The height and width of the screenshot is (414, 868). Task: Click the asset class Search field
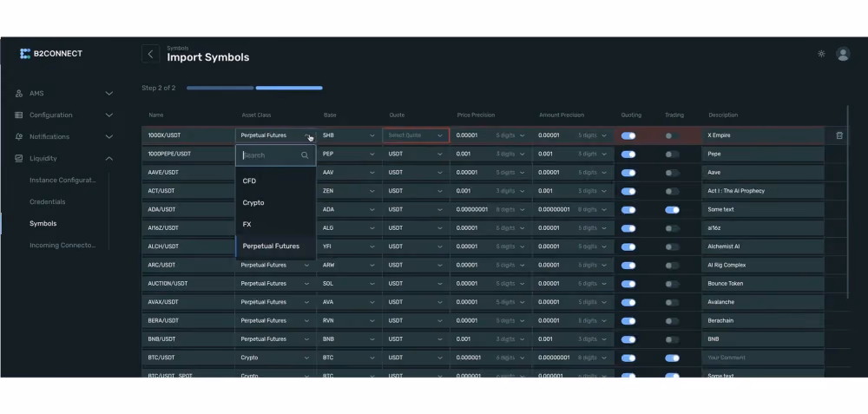(x=276, y=155)
